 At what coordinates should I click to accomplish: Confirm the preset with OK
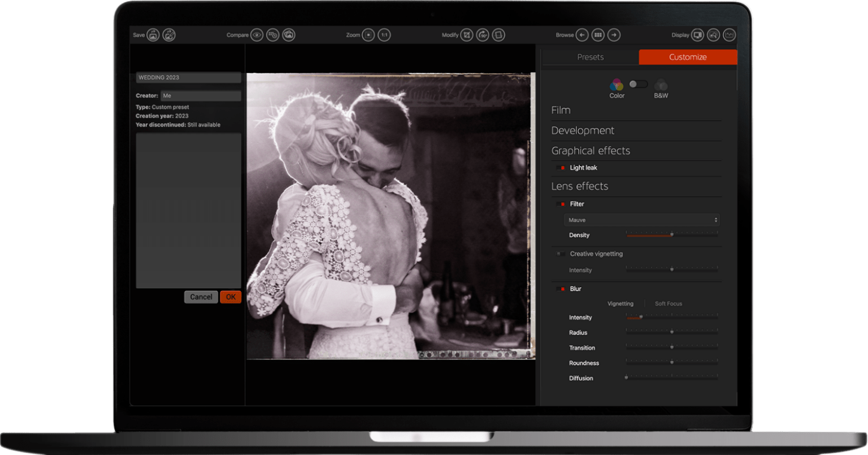tap(231, 297)
